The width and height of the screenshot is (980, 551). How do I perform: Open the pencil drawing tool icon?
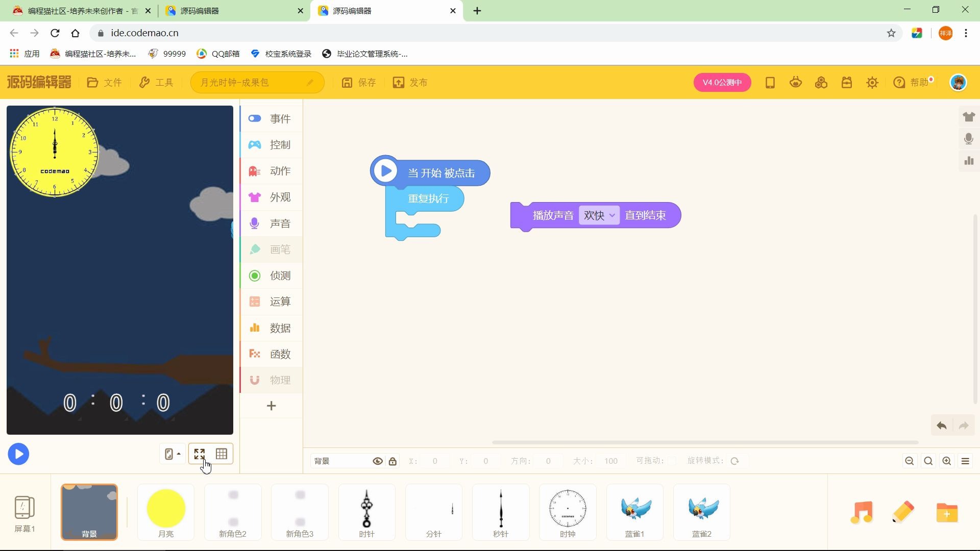[x=903, y=512]
